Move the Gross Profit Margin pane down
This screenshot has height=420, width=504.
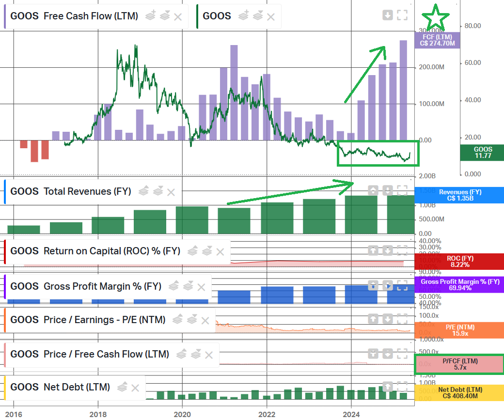point(388,285)
